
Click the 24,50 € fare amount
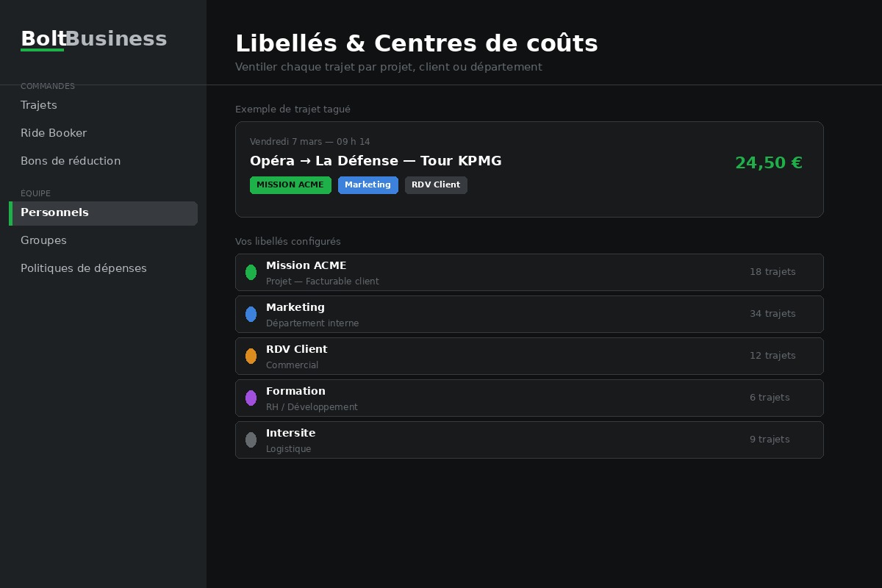point(769,163)
